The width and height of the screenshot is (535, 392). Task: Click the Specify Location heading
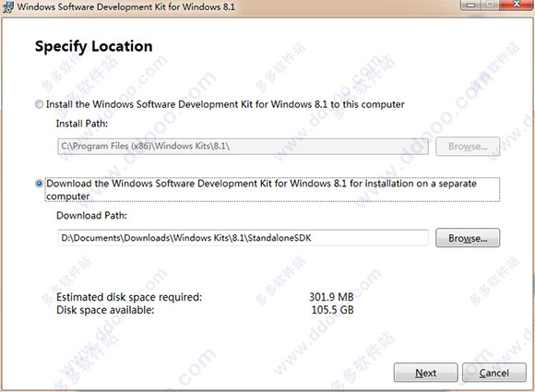(x=93, y=46)
